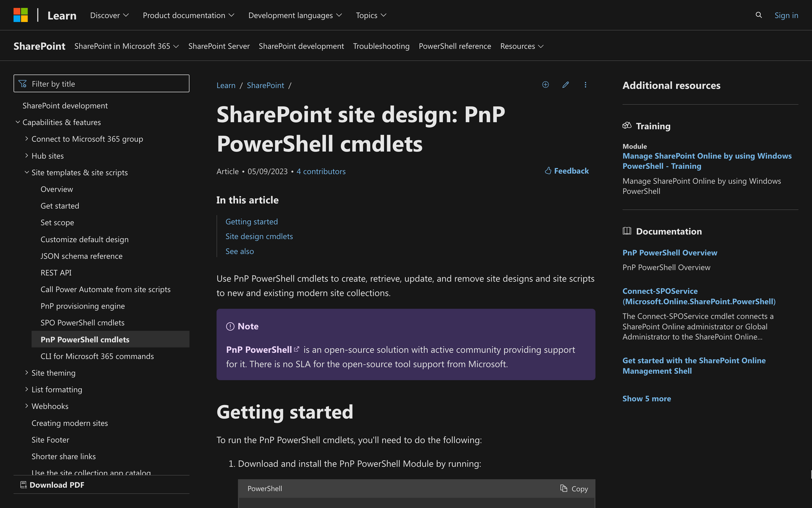Viewport: 812px width, 508px height.
Task: Click the Download PDF icon
Action: 24,485
